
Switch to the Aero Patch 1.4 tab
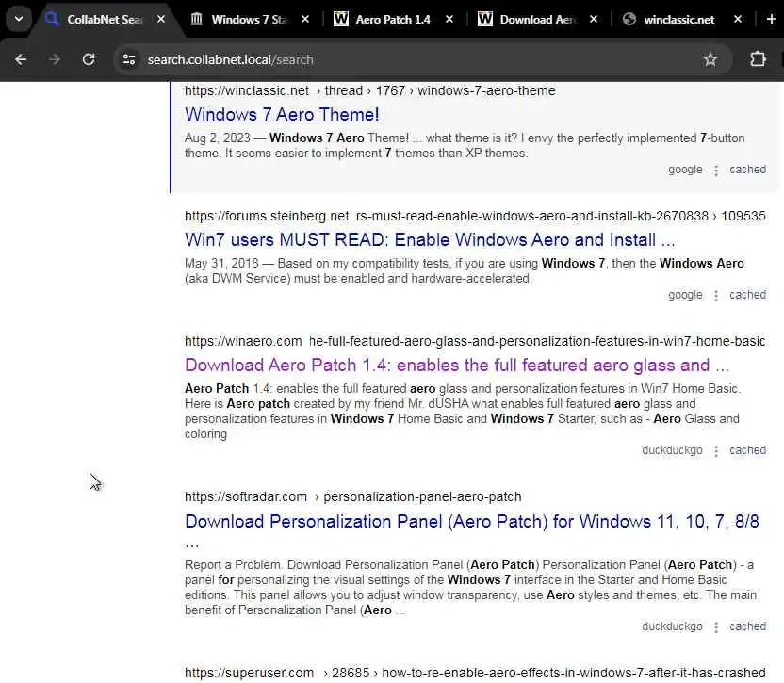coord(393,20)
